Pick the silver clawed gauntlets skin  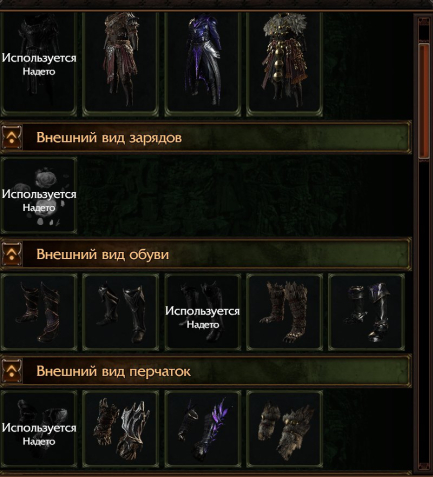pos(121,429)
